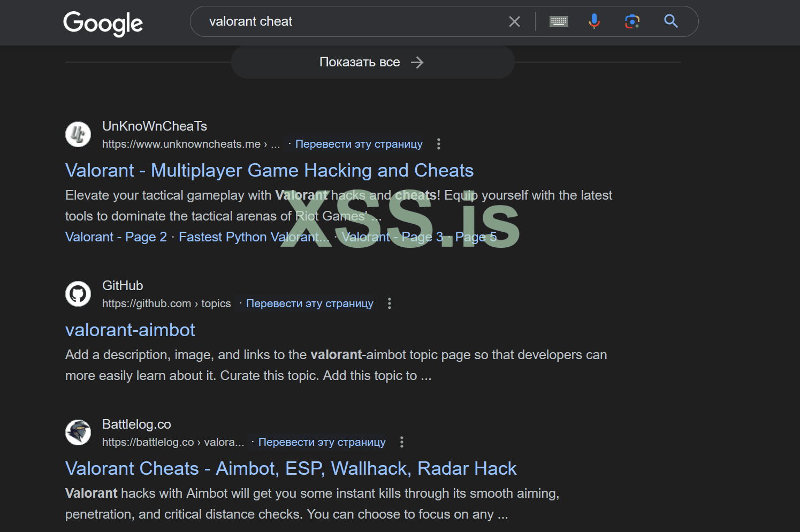Open the Battlelog.co result options menu
The image size is (800, 532).
click(x=402, y=442)
